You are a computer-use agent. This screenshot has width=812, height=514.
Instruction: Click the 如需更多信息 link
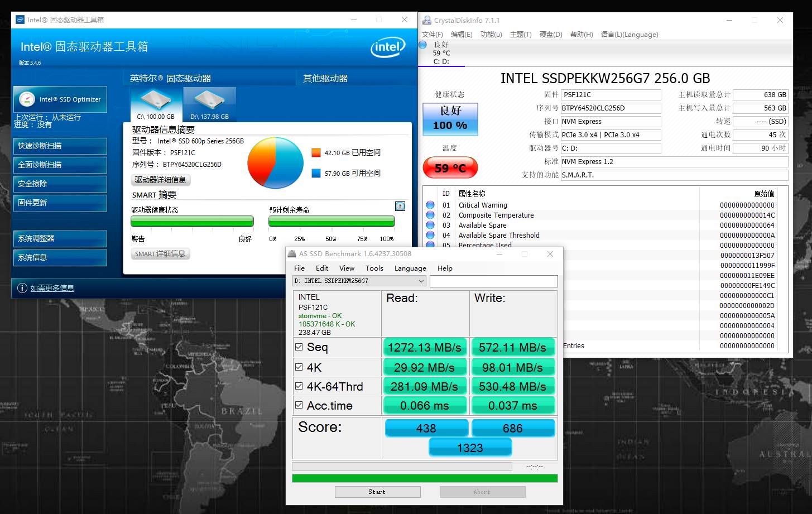52,288
